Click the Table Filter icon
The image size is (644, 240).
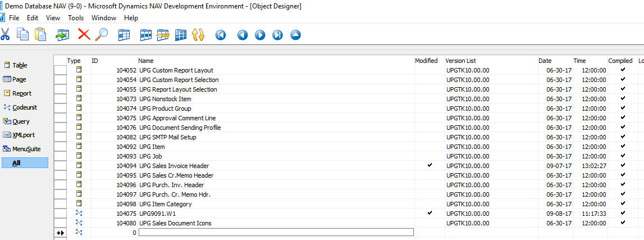click(x=146, y=35)
